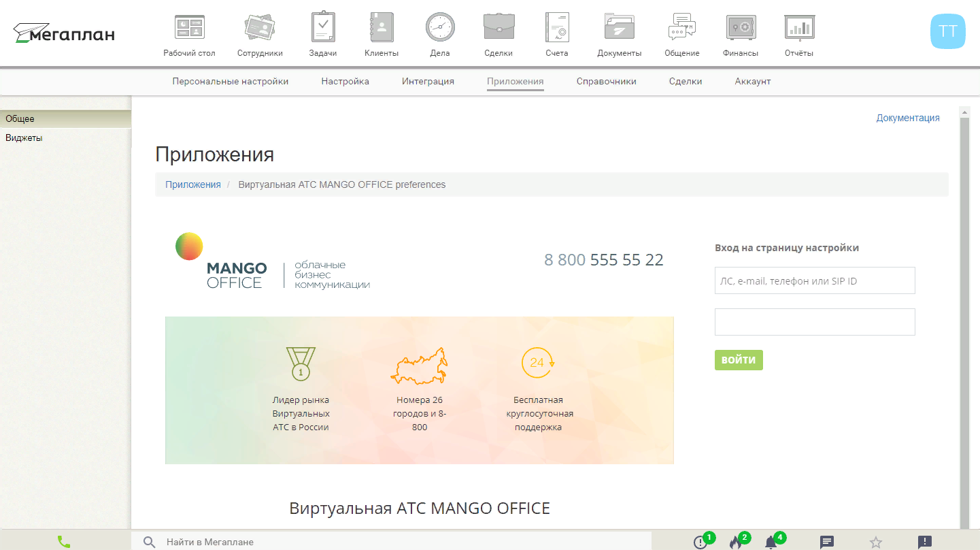Click the 24-hour support icon
The height and width of the screenshot is (550, 980).
(x=538, y=362)
